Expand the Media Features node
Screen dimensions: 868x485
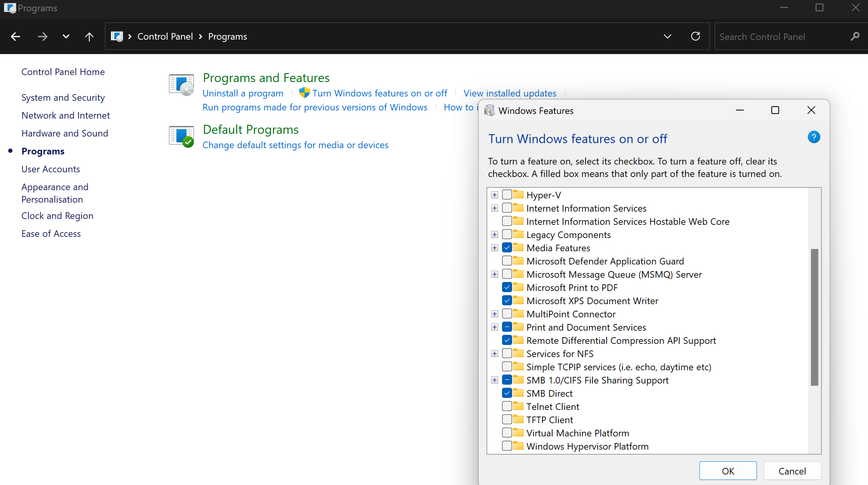click(494, 248)
